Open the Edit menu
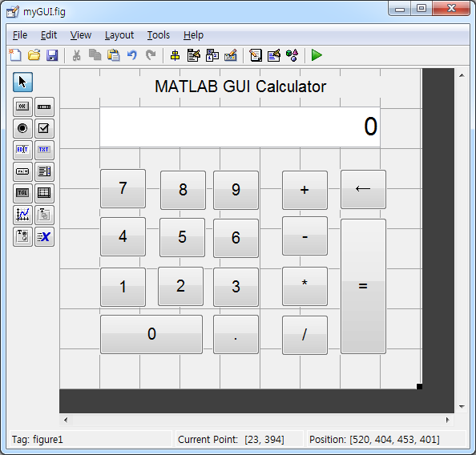The image size is (476, 455). [x=49, y=35]
